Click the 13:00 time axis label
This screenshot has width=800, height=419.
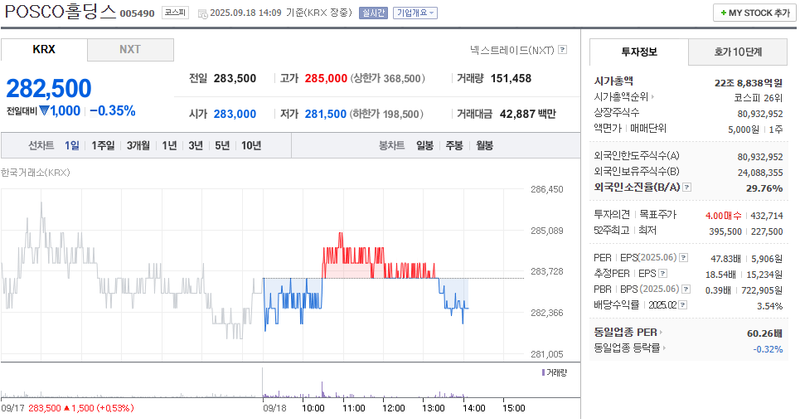point(434,408)
